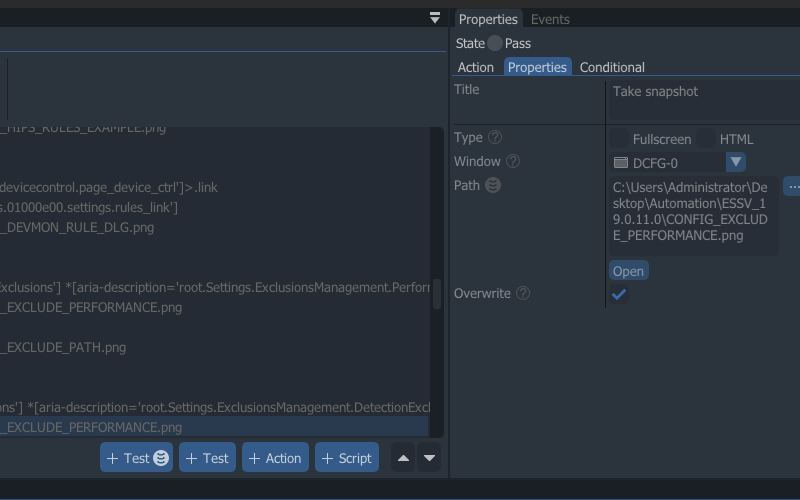Viewport: 800px width, 500px height.
Task: Switch to the Events tab
Action: (x=550, y=19)
